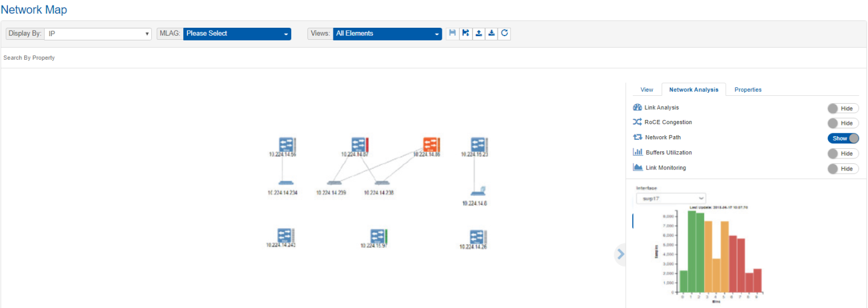
Task: Select the orange switch node 10.224.14.86
Action: [431, 144]
